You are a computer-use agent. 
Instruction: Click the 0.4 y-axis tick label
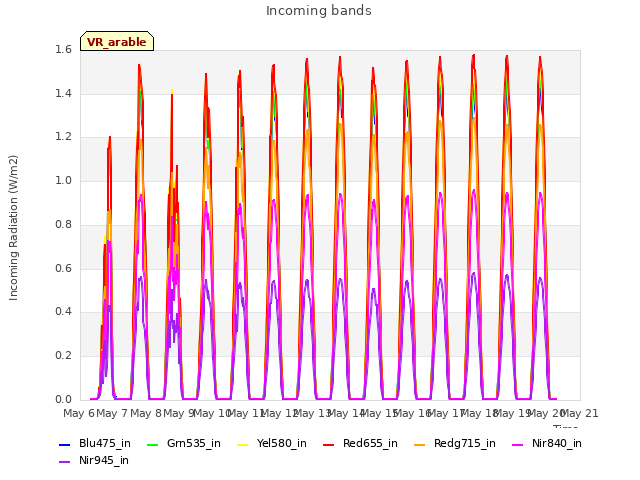63,312
